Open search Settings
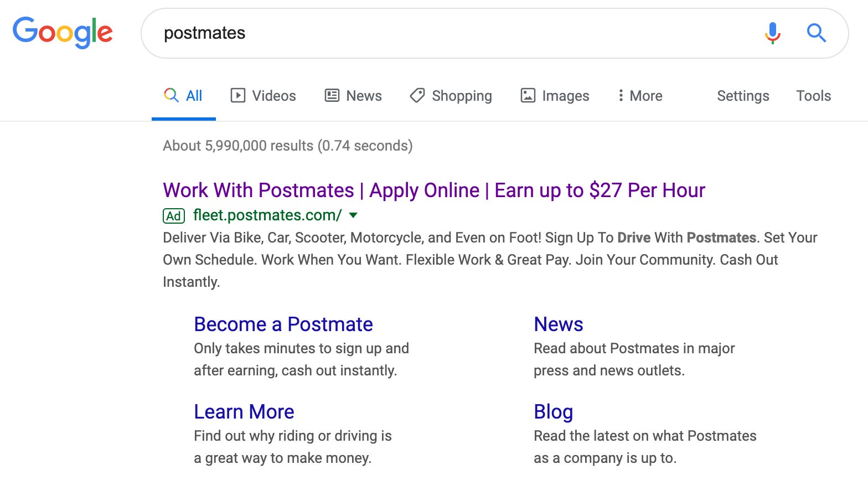The width and height of the screenshot is (868, 485). pos(743,96)
